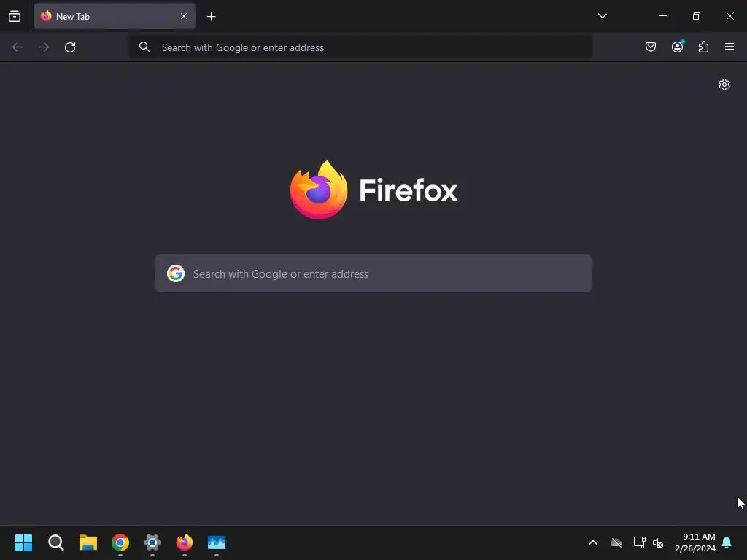
Task: Minimize the Firefox window
Action: click(663, 16)
